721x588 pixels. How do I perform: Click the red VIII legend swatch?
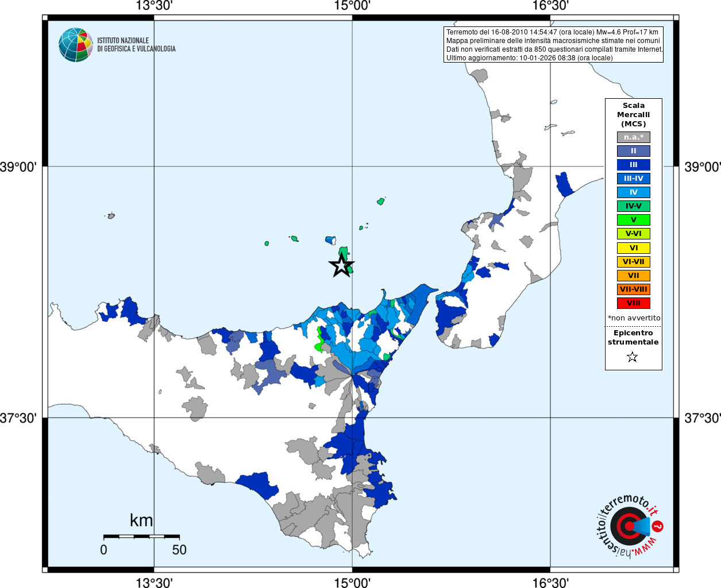[633, 303]
